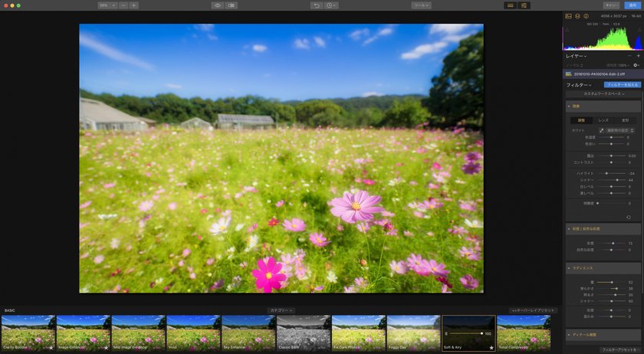This screenshot has height=354, width=644.
Task: Collapse the Radiance (ラディエンス) panel
Action: coord(569,268)
